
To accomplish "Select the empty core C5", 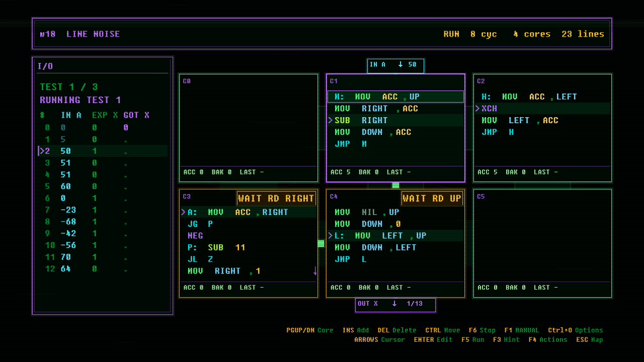I will click(542, 243).
